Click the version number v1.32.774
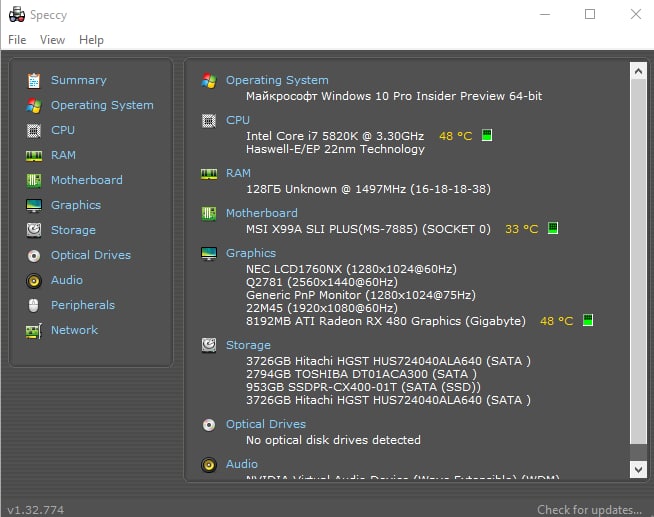Viewport: 654px width, 517px height. coord(36,510)
